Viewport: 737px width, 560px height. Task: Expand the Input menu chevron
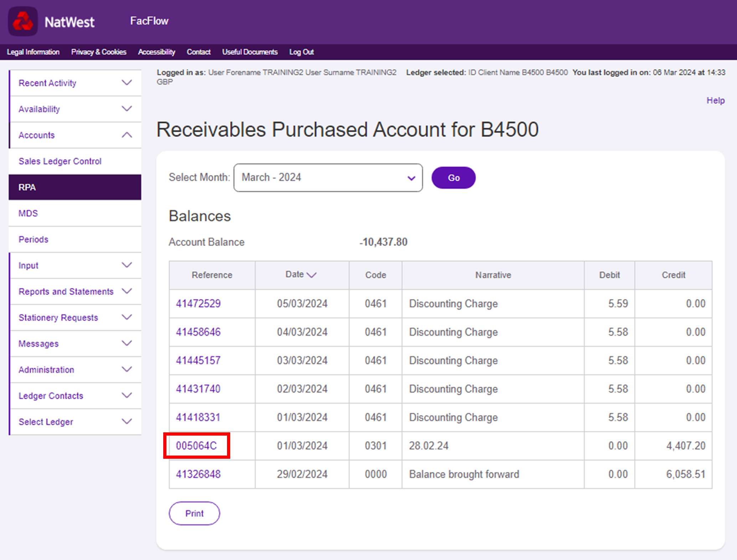(127, 265)
